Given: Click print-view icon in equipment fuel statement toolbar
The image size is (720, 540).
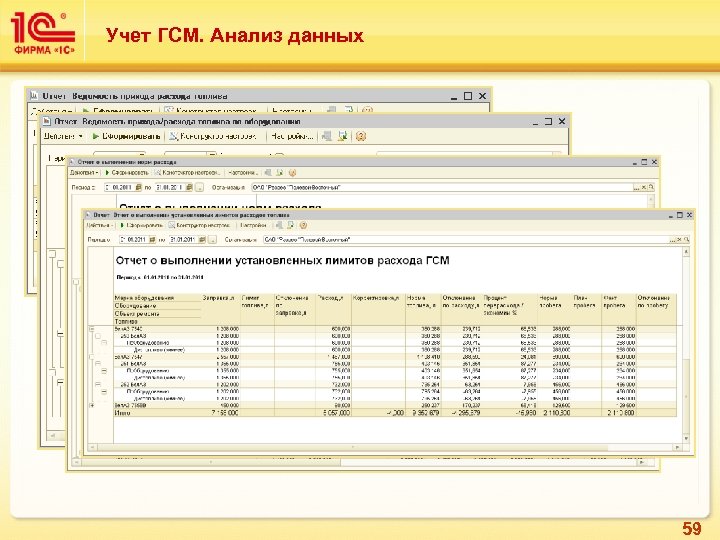Looking at the screenshot, I should [x=327, y=136].
